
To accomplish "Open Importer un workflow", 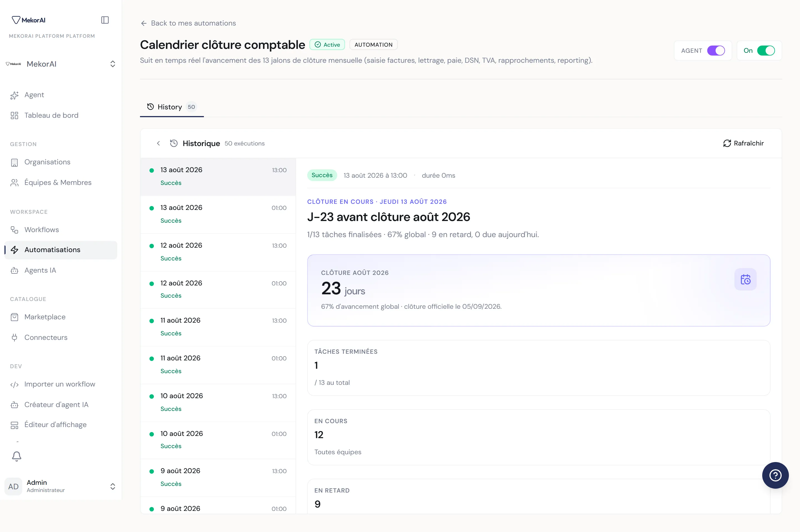I will tap(61, 384).
